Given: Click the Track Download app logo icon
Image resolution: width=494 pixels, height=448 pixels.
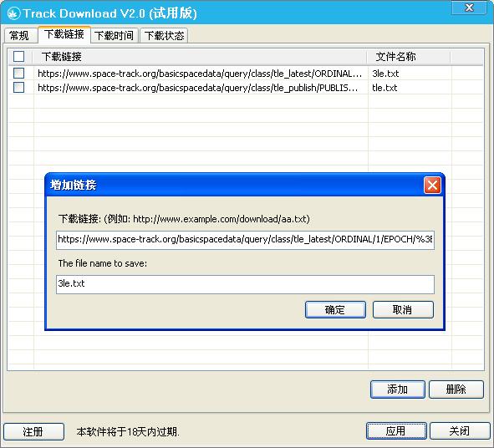Looking at the screenshot, I should pos(13,13).
